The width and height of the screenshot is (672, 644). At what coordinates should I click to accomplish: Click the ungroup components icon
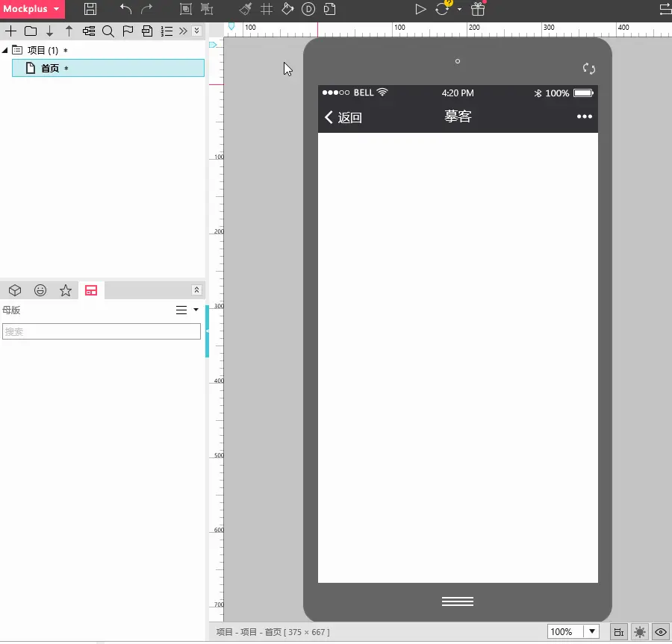pos(207,9)
